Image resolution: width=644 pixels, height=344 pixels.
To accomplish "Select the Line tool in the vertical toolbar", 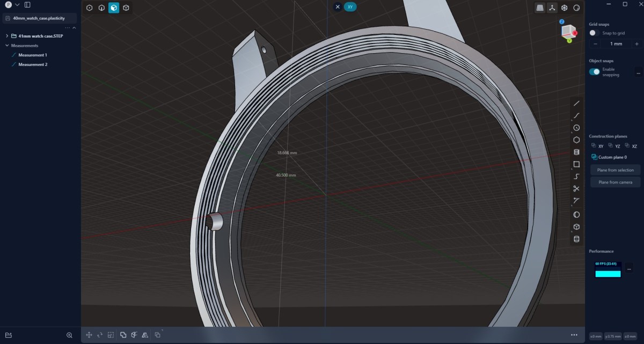I will [x=576, y=104].
